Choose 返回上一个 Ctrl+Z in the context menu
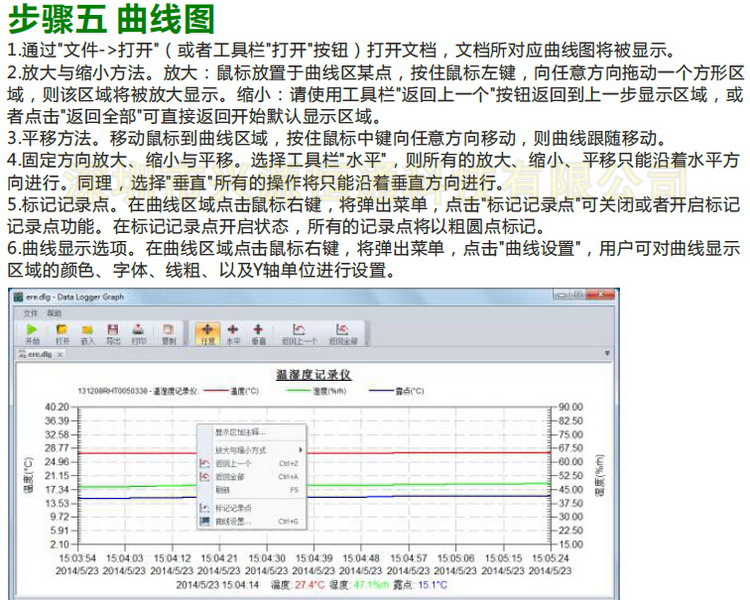750x600 pixels. point(252,463)
